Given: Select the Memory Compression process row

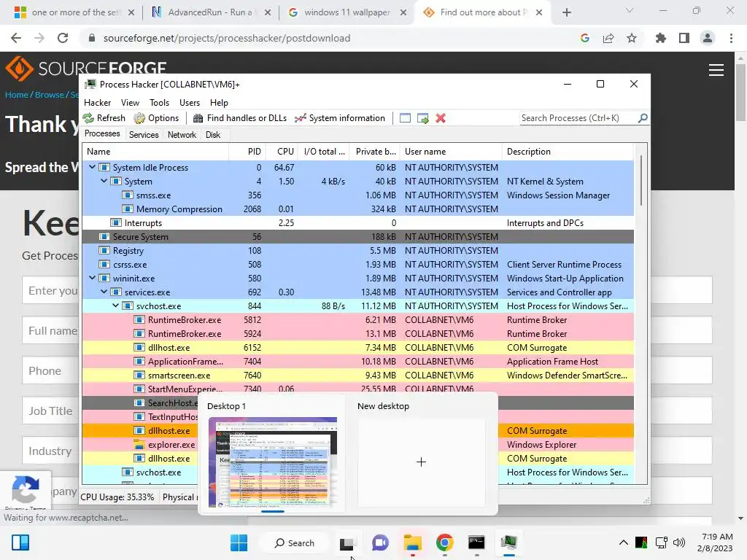Looking at the screenshot, I should tap(357, 209).
